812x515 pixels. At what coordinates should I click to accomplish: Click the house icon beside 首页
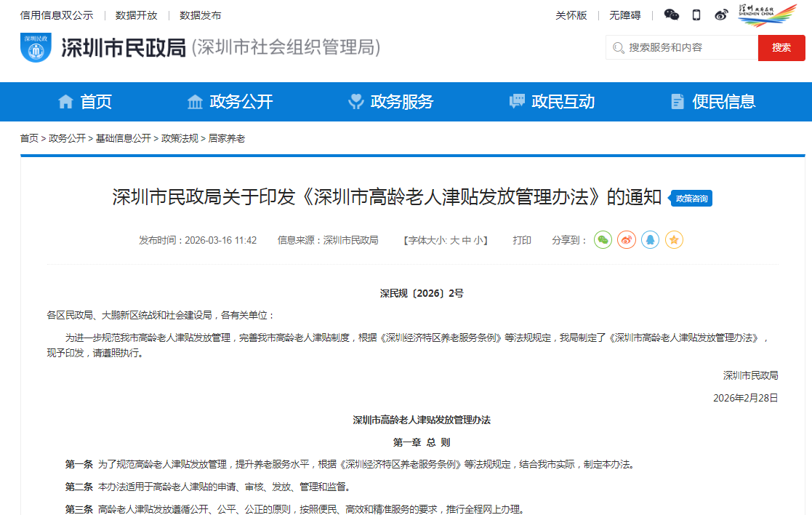[65, 102]
